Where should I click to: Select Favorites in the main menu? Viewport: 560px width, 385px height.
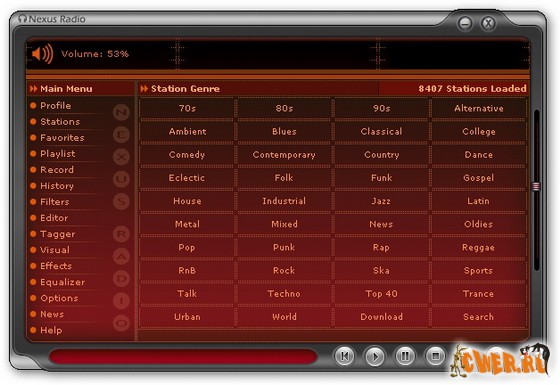(x=62, y=138)
